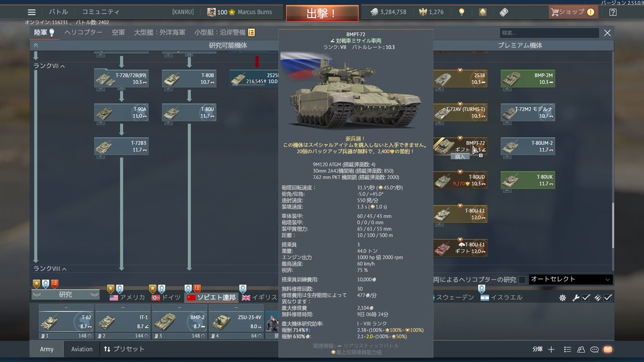Viewport: 644px width, 362px height.
Task: Collapse the ランクVIII section
Action: click(49, 269)
